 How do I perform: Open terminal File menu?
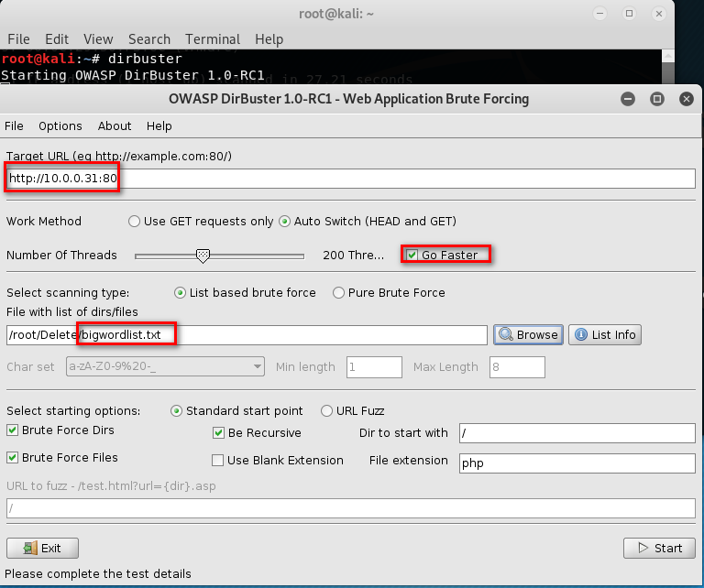(x=19, y=39)
